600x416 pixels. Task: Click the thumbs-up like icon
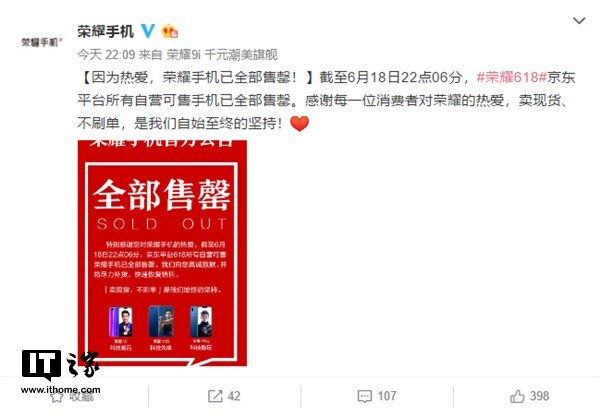517,396
